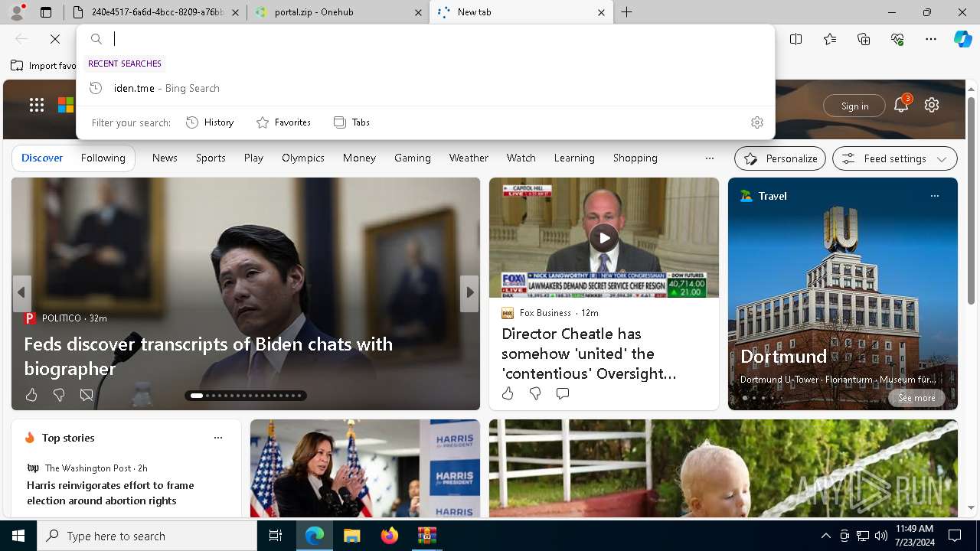Open Task View on taskbar

(x=276, y=536)
